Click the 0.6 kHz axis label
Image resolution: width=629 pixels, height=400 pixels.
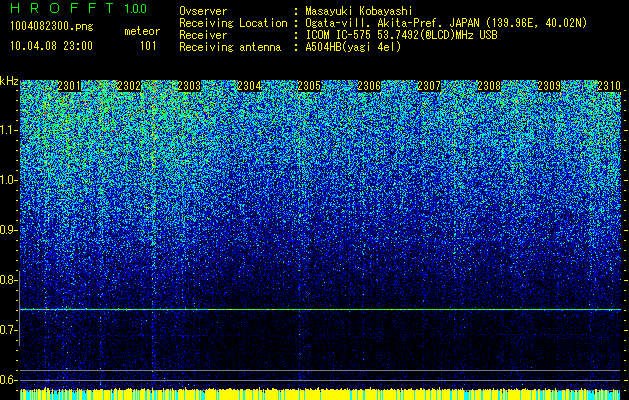[x=9, y=380]
